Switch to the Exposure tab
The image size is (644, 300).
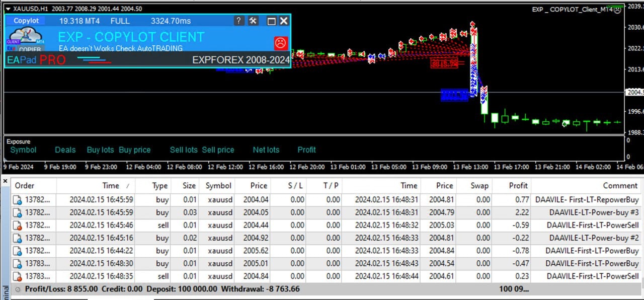19,141
